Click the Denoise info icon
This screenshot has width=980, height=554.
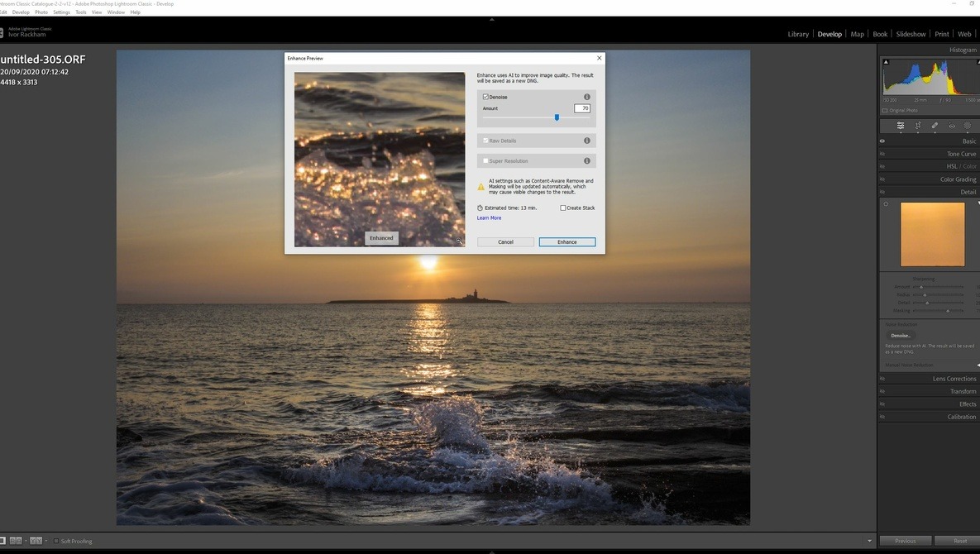coord(587,97)
